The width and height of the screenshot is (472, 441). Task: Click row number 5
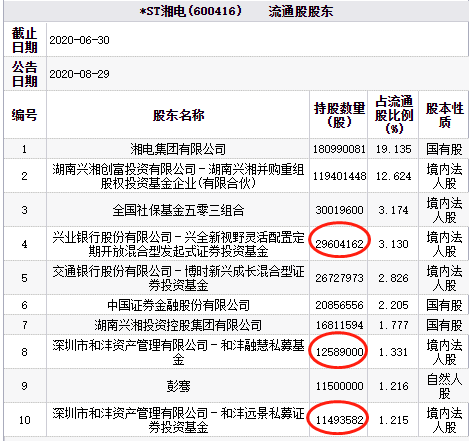click(24, 278)
